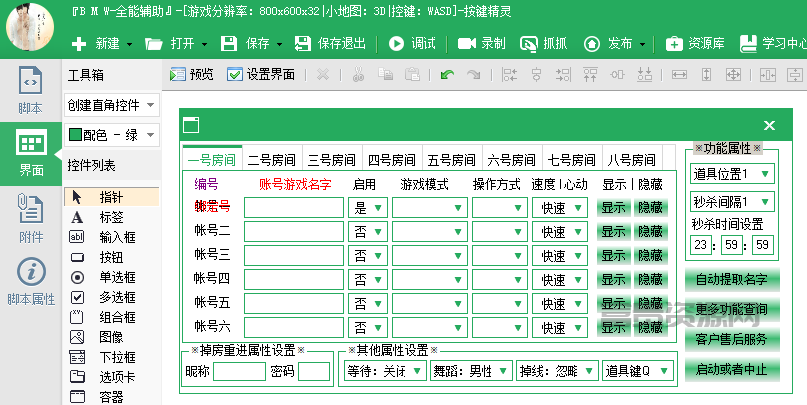807x405 pixels.
Task: Open 等待: 关闭 dropdown
Action: point(384,371)
